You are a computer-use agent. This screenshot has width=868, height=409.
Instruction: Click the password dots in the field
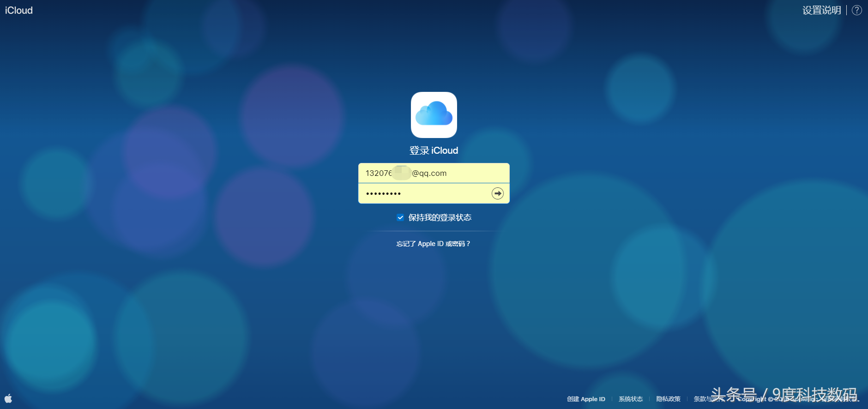click(x=383, y=193)
